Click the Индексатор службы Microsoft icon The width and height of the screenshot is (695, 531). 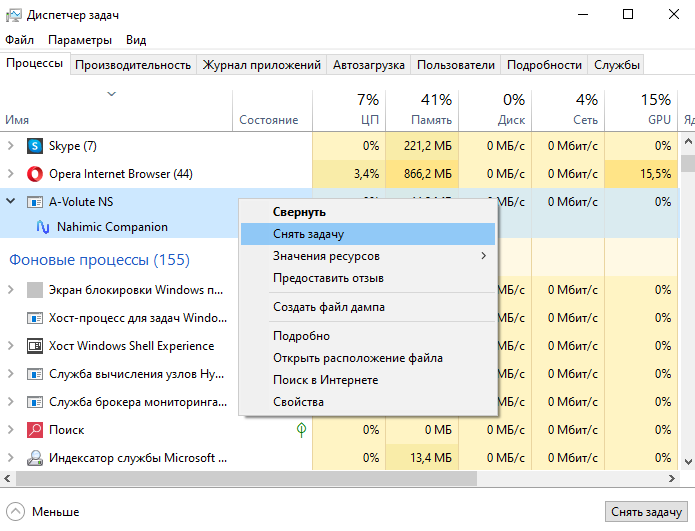coord(35,458)
